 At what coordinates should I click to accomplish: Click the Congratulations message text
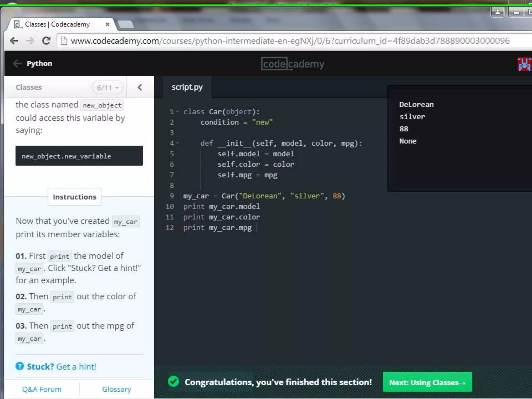278,382
